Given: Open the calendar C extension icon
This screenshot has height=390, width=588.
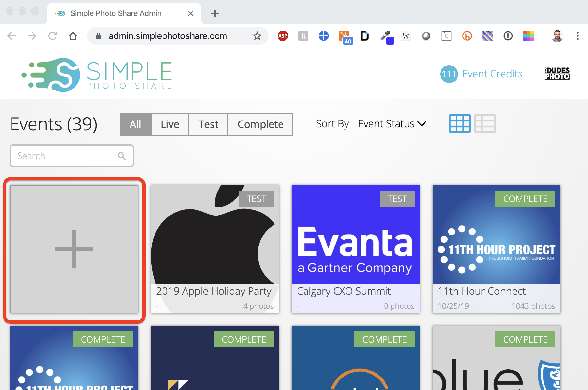Looking at the screenshot, I should click(x=447, y=36).
